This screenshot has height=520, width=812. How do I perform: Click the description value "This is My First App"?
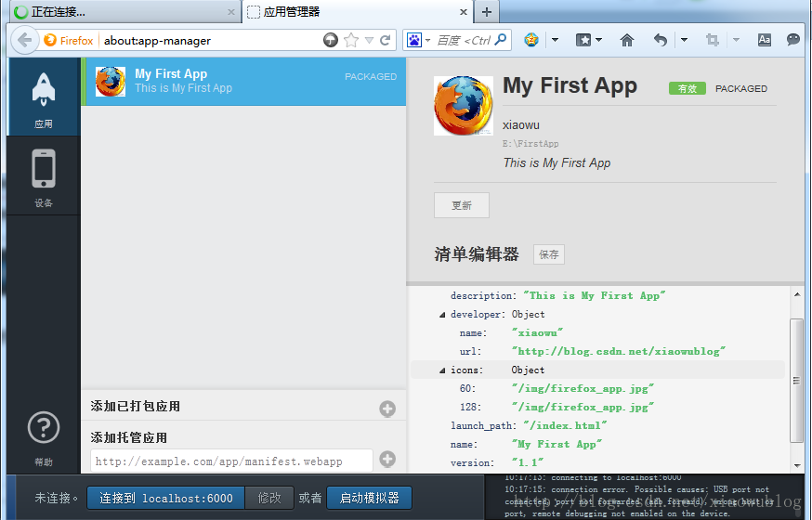pos(594,295)
